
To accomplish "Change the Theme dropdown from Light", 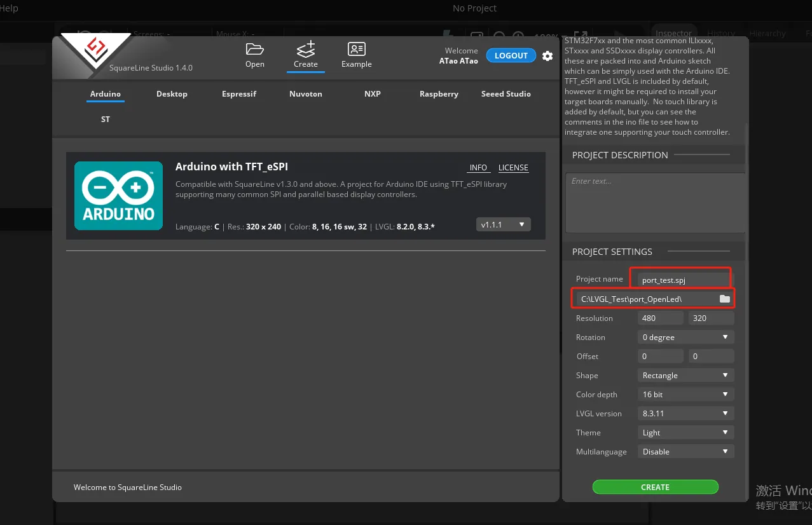I will 685,433.
